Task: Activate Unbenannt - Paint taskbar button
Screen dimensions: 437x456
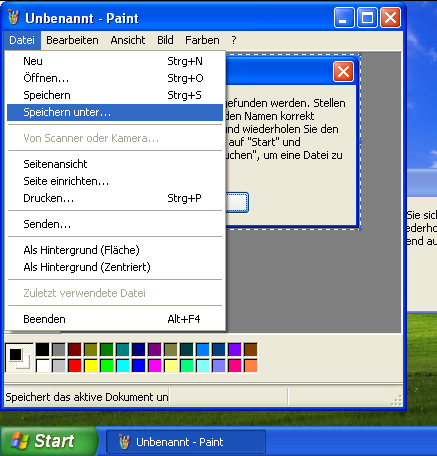Action: pos(186,442)
